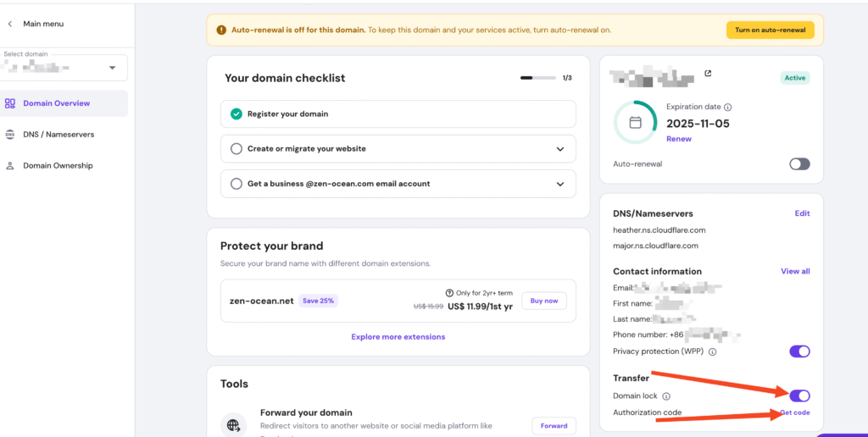Click the Turn on auto-renewal button
This screenshot has height=437, width=868.
[770, 30]
